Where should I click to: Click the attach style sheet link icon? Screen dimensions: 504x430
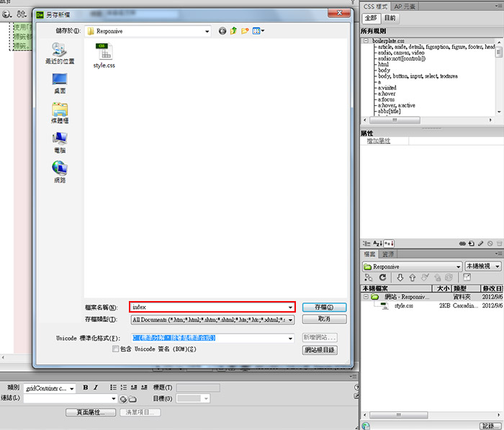[x=462, y=243]
